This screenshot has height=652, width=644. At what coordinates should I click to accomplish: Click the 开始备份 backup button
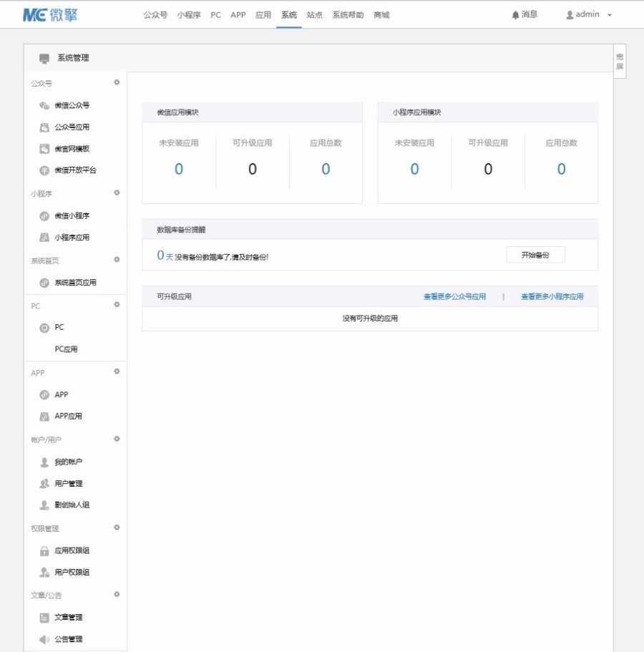click(x=535, y=254)
